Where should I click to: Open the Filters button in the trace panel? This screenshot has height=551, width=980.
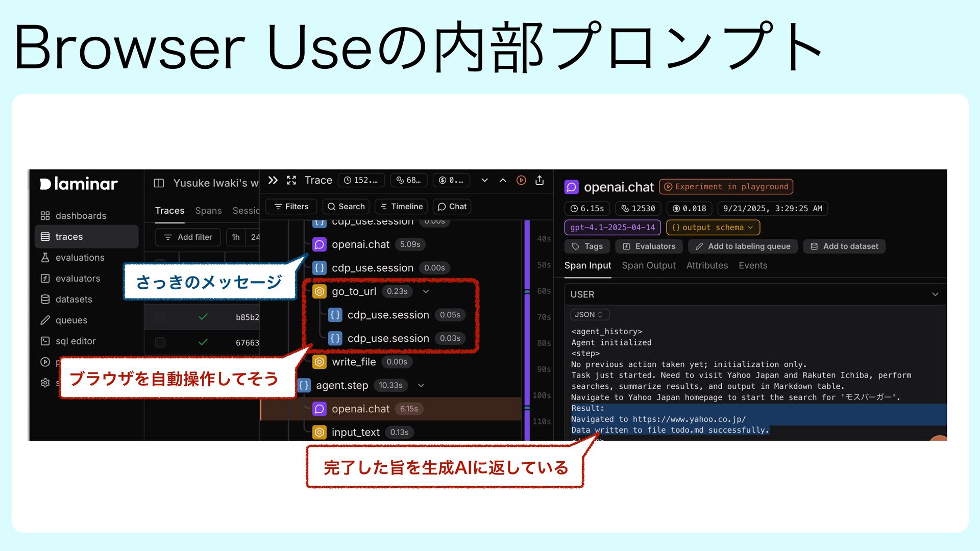point(291,207)
